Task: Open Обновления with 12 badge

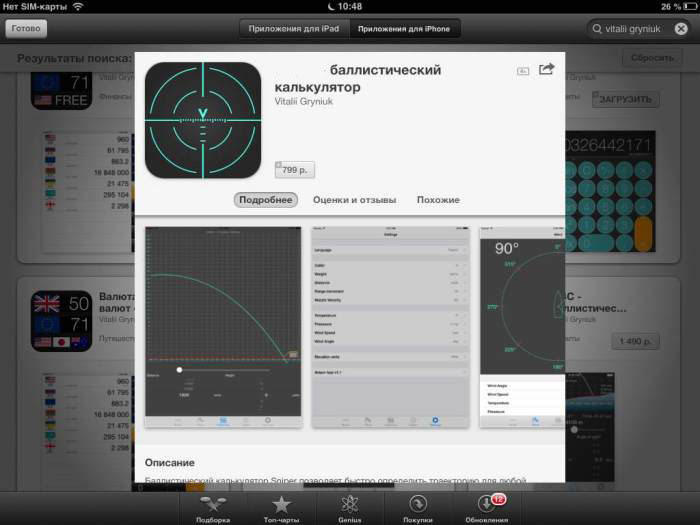Action: 487,509
